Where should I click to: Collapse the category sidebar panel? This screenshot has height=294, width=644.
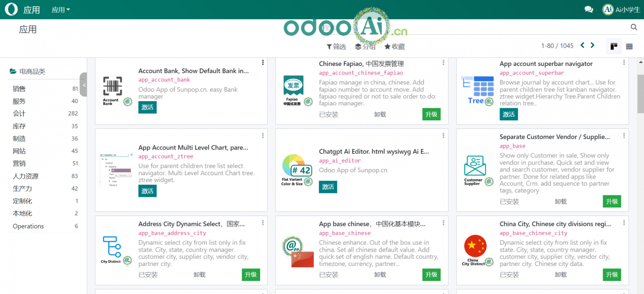point(84,85)
